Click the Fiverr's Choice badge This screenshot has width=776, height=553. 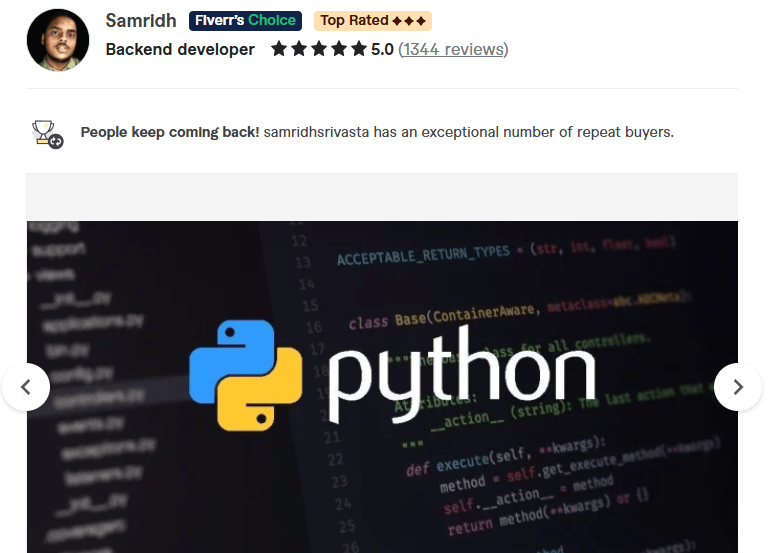245,21
